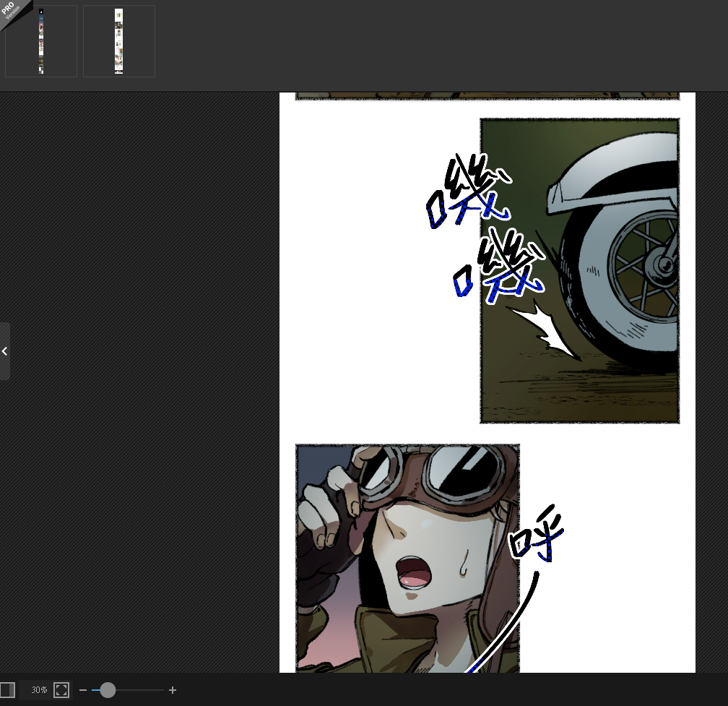The image size is (728, 706).
Task: Click the zoom slider handle
Action: (108, 690)
